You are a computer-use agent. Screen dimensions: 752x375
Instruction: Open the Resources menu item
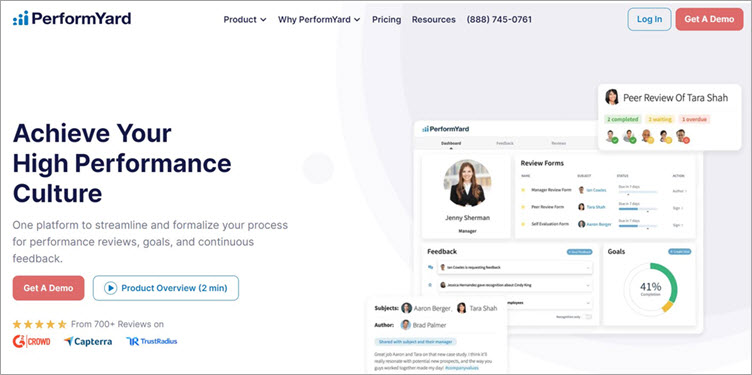pos(434,20)
